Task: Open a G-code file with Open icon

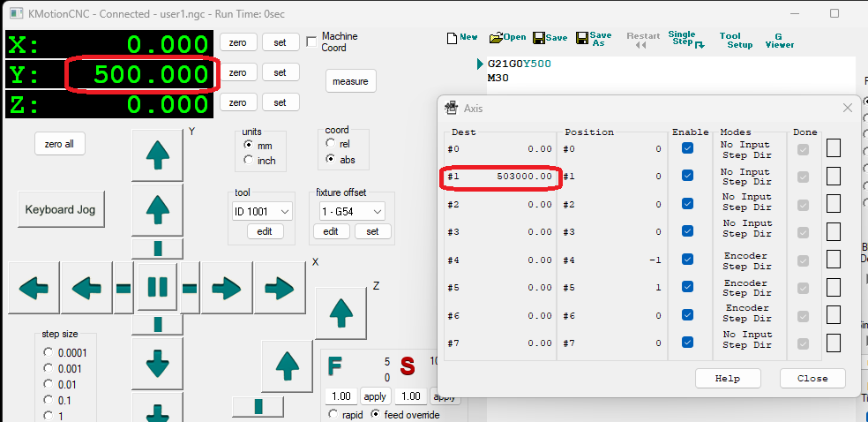Action: pyautogui.click(x=507, y=38)
